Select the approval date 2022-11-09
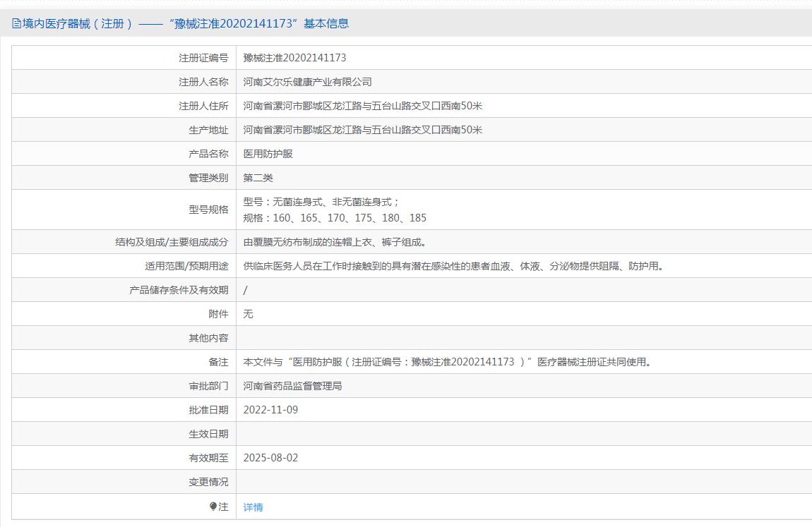Viewport: 812px width, 527px height. tap(271, 410)
